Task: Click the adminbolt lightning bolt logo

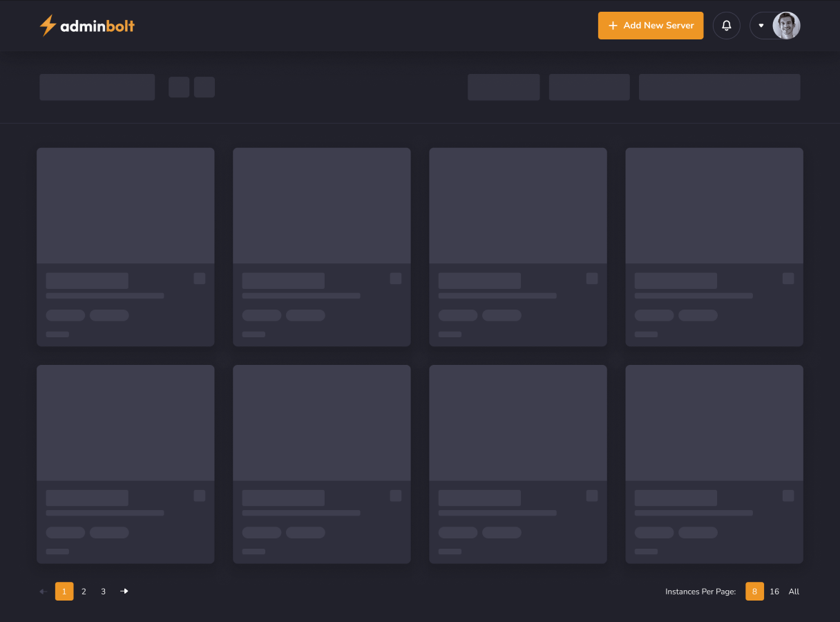Action: coord(46,25)
